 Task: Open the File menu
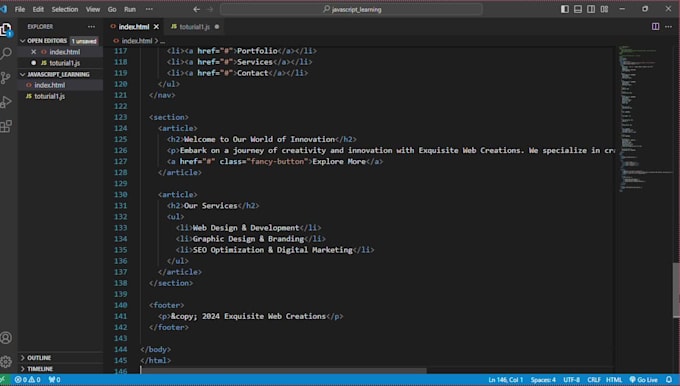point(20,9)
